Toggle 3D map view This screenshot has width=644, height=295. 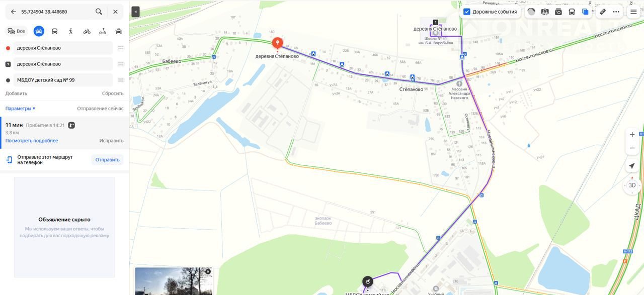[632, 185]
